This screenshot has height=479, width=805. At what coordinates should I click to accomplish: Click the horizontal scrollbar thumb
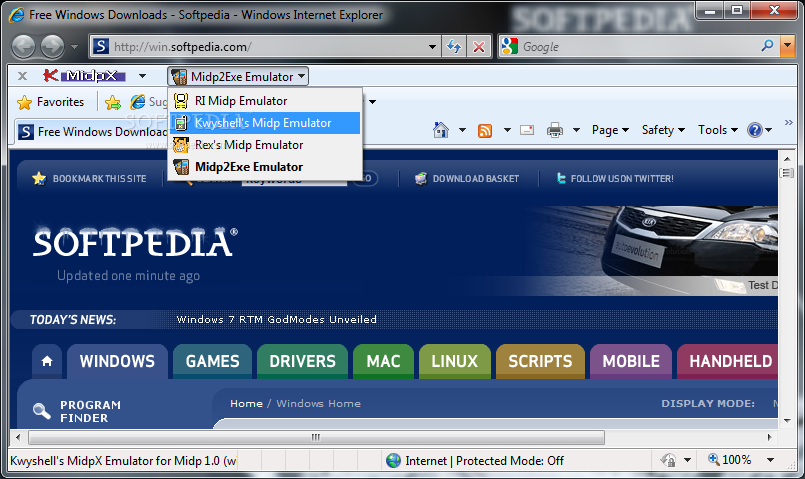(x=316, y=437)
